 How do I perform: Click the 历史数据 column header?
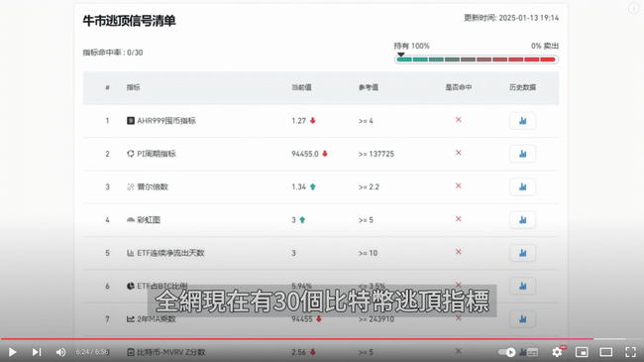pos(522,87)
